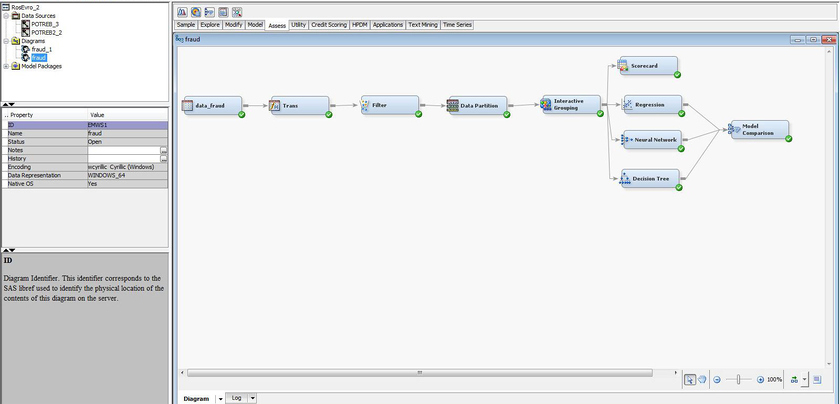Click the Data Partition node
This screenshot has height=404, width=840.
pos(477,105)
